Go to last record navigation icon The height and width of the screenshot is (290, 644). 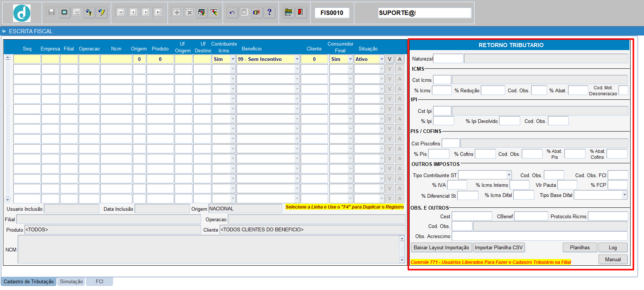coord(158,12)
